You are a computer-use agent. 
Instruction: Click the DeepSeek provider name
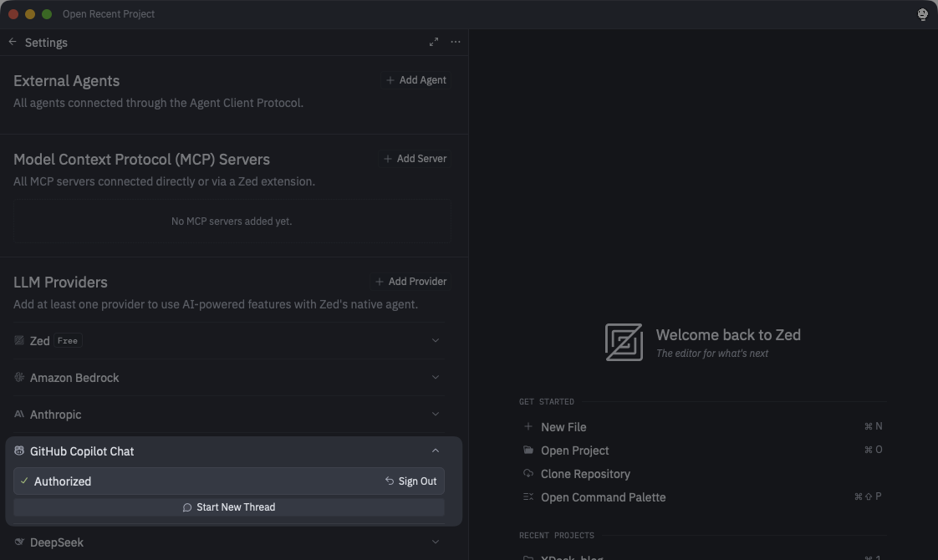pos(57,542)
